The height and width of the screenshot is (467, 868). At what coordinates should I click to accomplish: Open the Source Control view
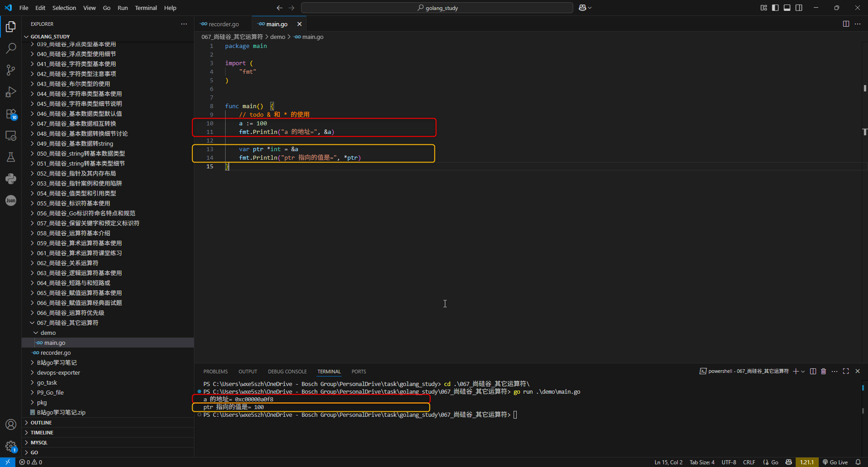click(11, 70)
